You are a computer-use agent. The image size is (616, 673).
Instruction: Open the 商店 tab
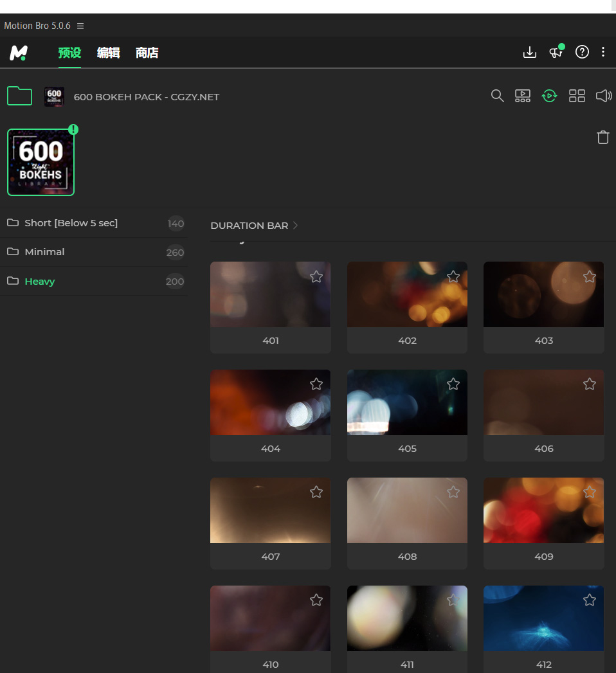coord(147,53)
